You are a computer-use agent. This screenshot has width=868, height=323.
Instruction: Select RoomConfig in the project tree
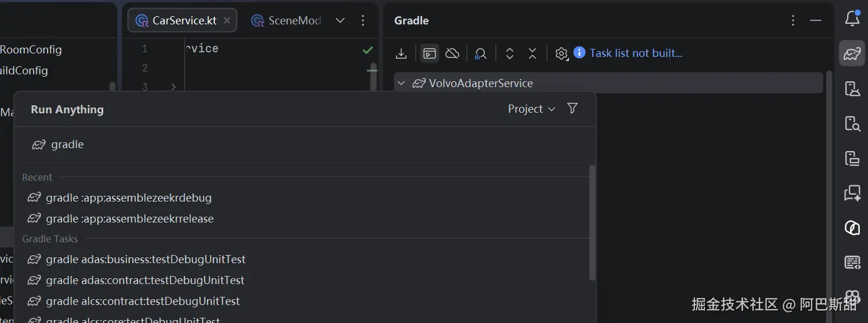(31, 49)
